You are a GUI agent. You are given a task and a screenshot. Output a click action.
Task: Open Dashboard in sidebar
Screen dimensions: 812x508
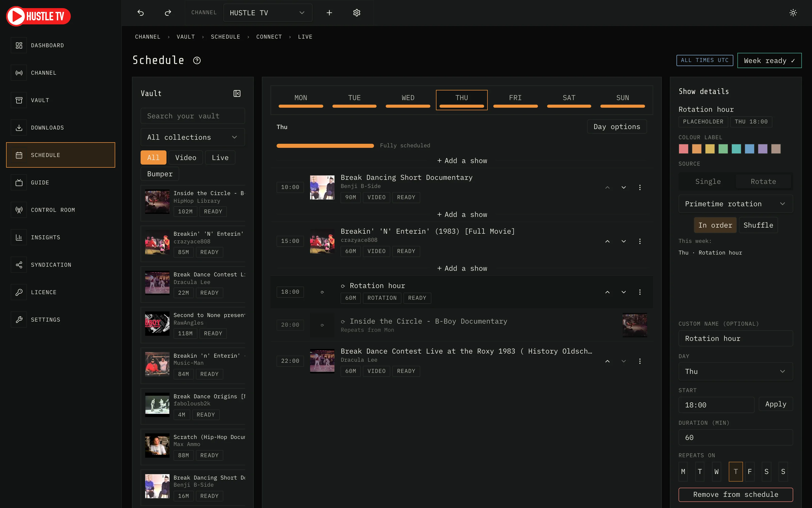pos(61,45)
